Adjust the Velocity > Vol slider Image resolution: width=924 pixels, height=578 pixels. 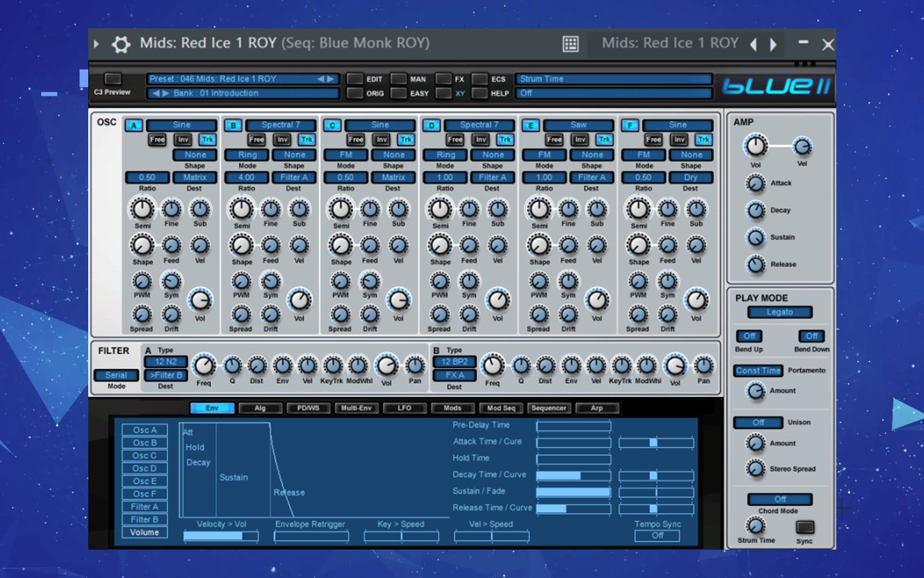[x=221, y=536]
